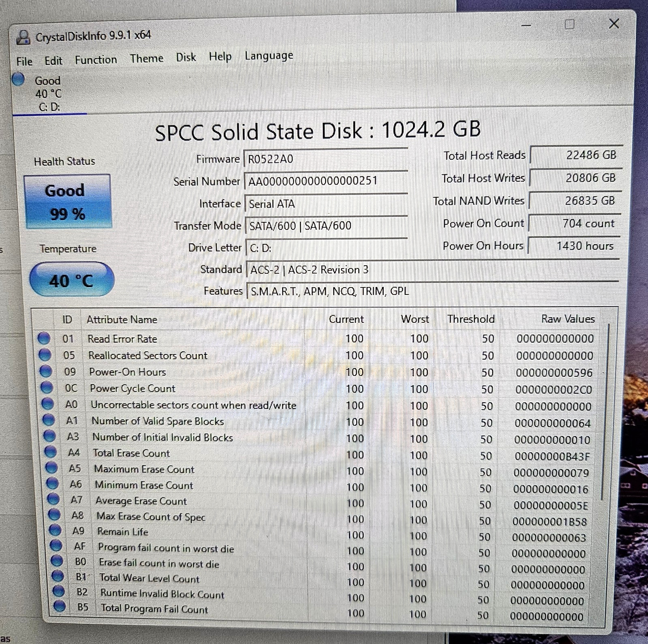Click status dot for Number of Initial Invalid Blocks

pos(49,436)
